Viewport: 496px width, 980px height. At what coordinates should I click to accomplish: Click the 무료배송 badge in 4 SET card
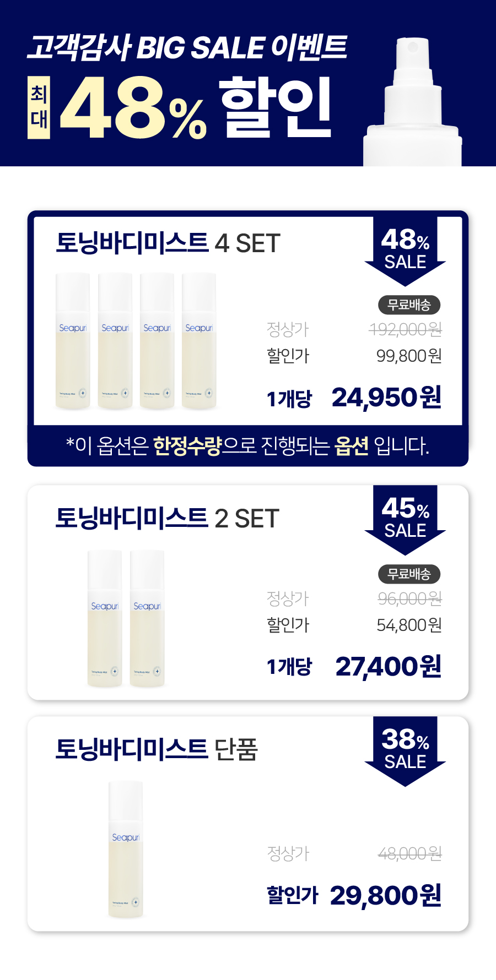click(x=409, y=304)
